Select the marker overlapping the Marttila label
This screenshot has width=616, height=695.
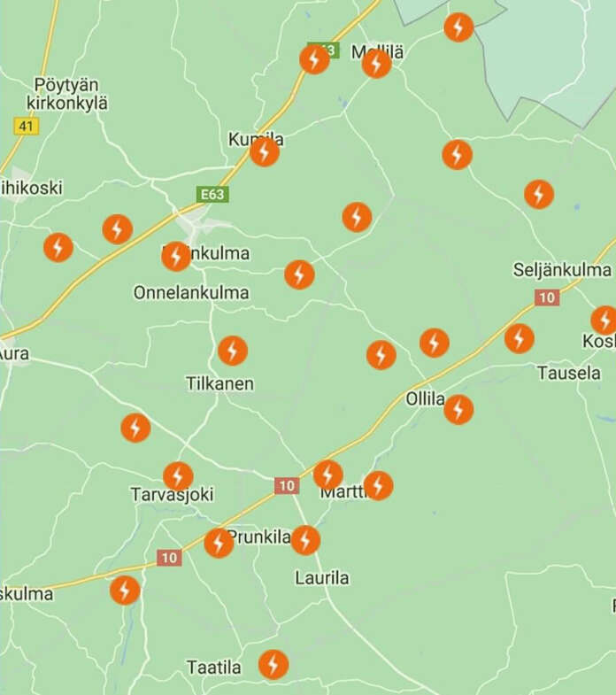378,486
